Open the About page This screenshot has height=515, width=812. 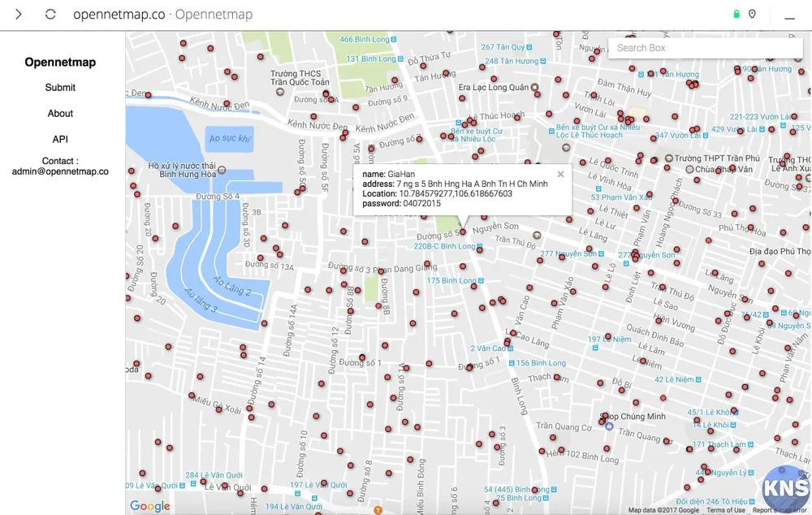coord(60,114)
